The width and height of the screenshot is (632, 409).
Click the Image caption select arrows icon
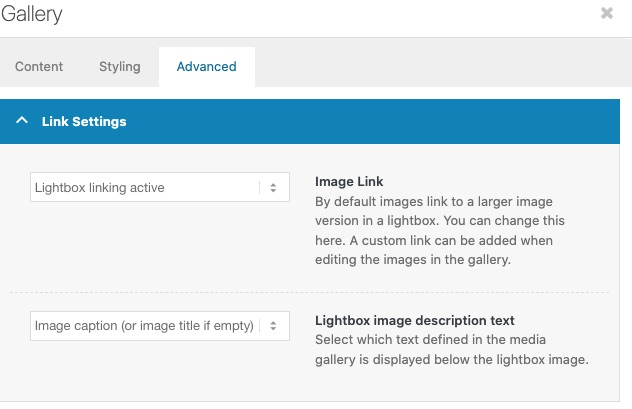pos(273,326)
